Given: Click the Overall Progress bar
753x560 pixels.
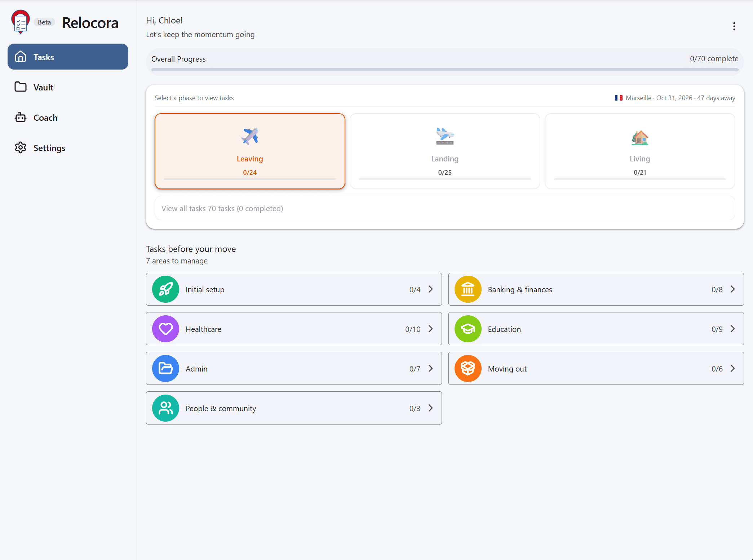Looking at the screenshot, I should coord(445,70).
